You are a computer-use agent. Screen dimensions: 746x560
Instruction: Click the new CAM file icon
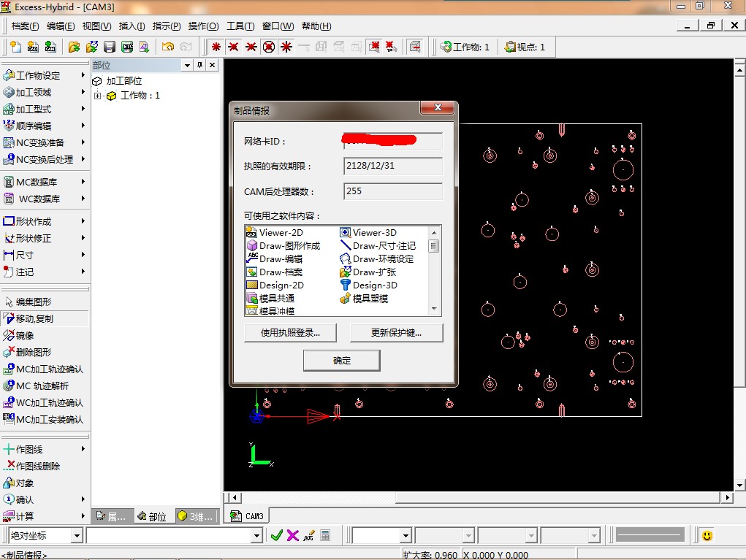coord(50,47)
